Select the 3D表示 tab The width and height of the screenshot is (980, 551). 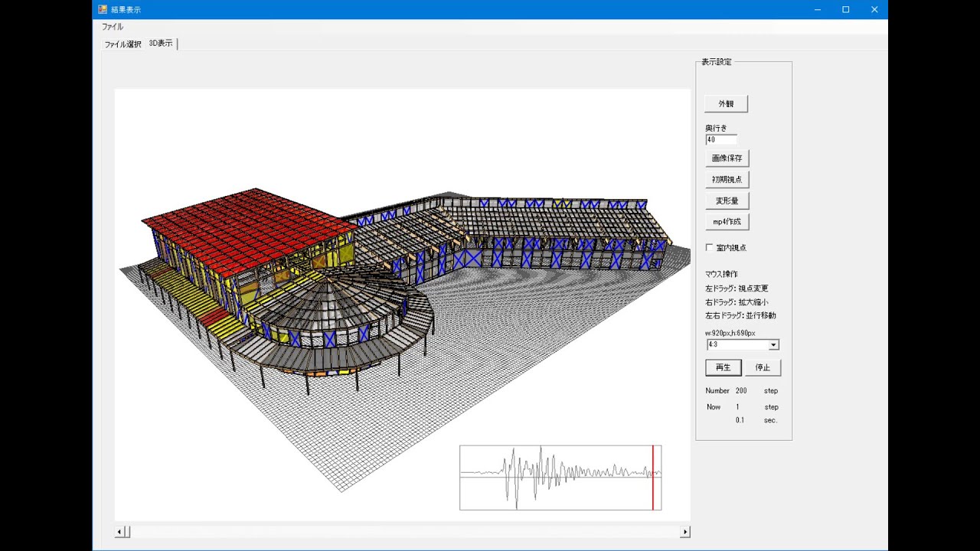pos(161,44)
